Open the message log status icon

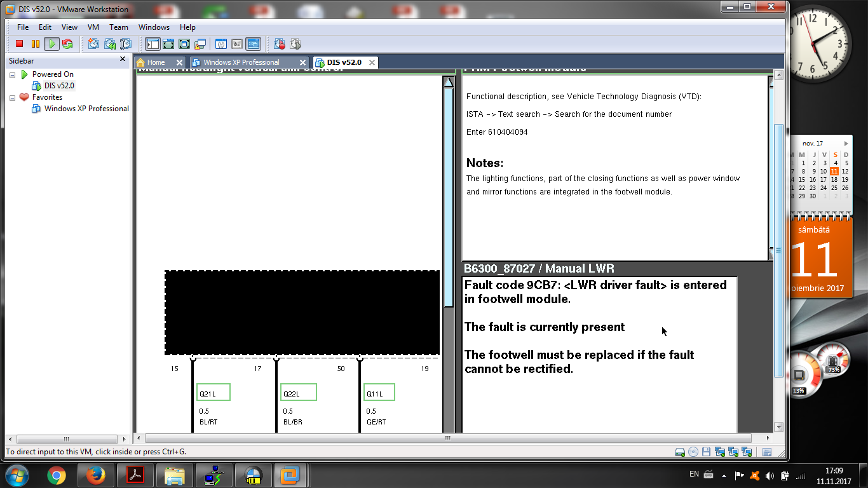pyautogui.click(x=767, y=452)
